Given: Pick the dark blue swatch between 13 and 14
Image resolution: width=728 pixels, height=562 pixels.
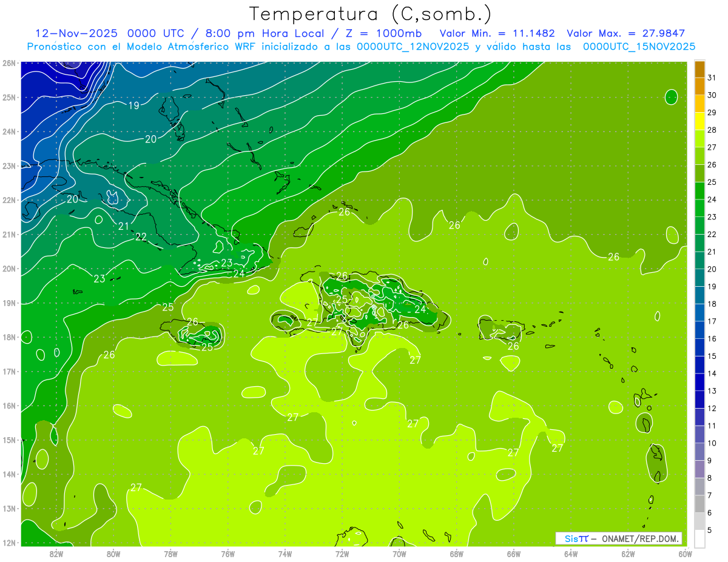Looking at the screenshot, I should (699, 383).
